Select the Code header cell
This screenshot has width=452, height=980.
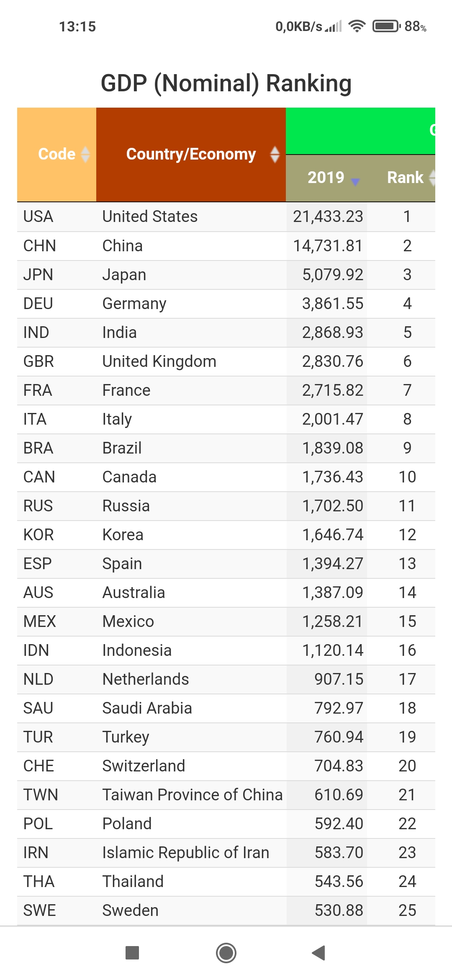point(56,154)
